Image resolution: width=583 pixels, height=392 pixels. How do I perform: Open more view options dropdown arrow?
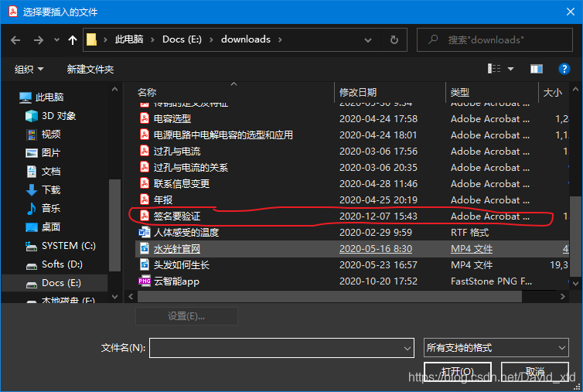(511, 69)
